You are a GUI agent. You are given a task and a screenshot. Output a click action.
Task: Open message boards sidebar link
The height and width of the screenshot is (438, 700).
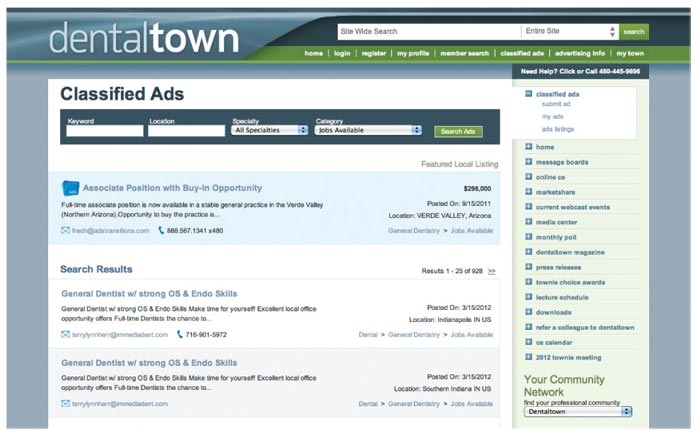(x=562, y=162)
